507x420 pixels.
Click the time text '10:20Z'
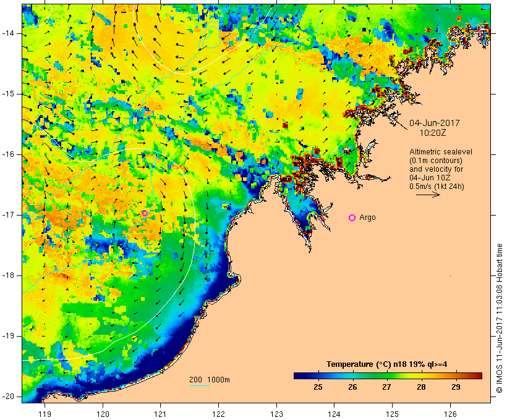[433, 133]
